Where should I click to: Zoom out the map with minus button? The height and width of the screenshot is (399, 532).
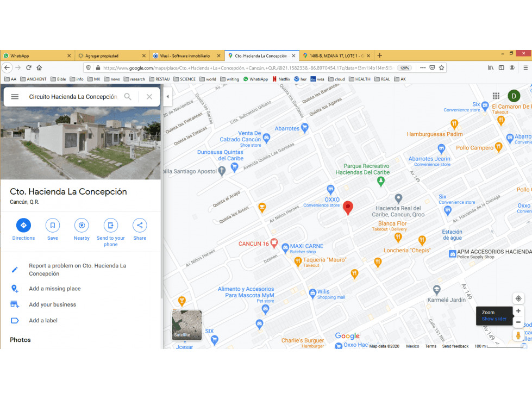click(x=518, y=322)
